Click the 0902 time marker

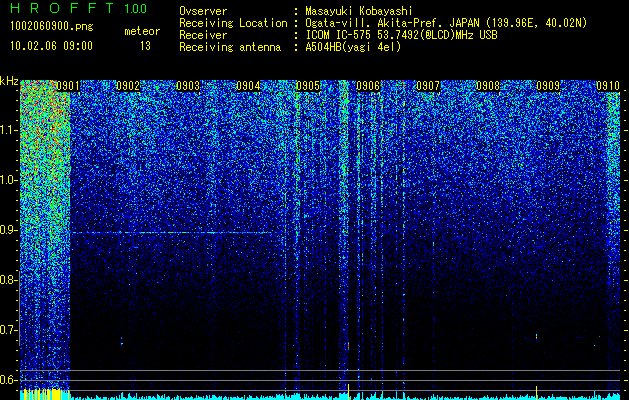coord(128,86)
